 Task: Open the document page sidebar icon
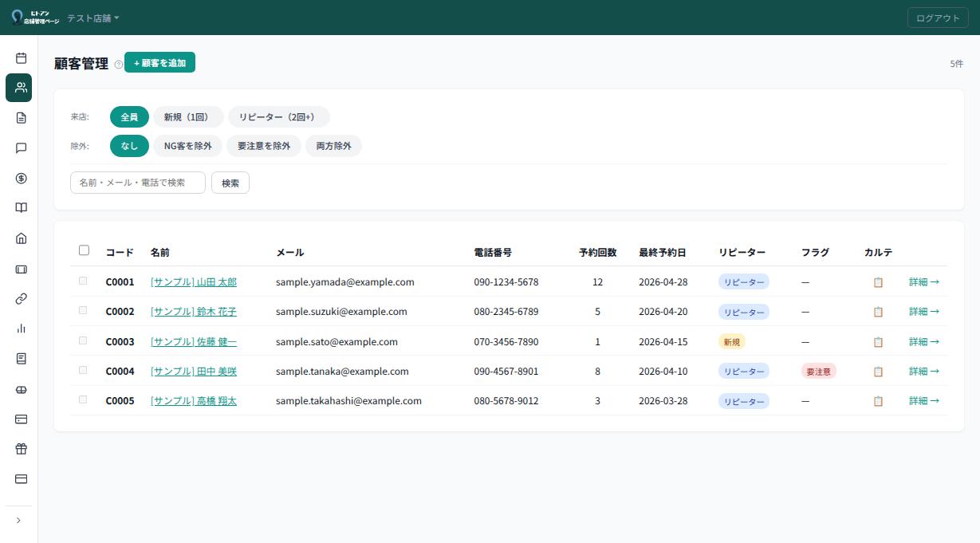(x=22, y=118)
